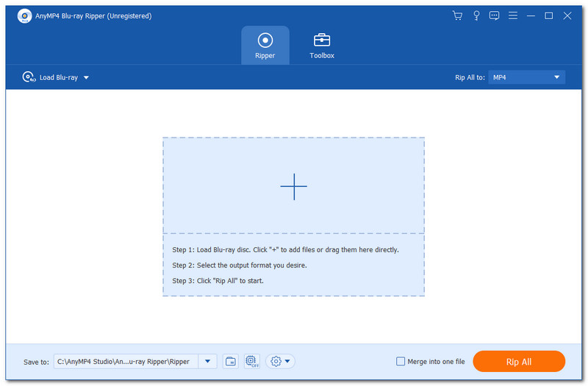Open the hamburger menu in title bar

point(512,15)
